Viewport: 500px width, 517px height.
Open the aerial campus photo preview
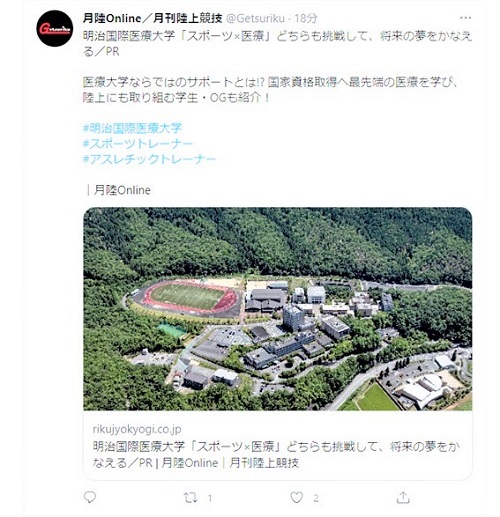click(x=278, y=309)
